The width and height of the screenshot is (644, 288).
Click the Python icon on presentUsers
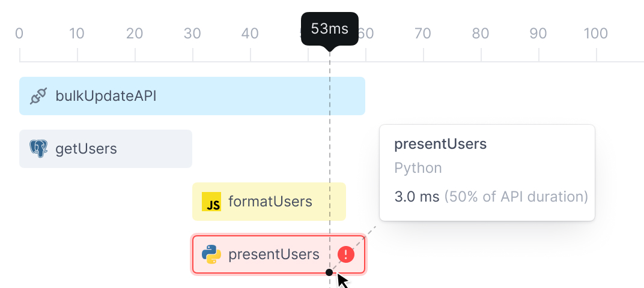point(211,254)
